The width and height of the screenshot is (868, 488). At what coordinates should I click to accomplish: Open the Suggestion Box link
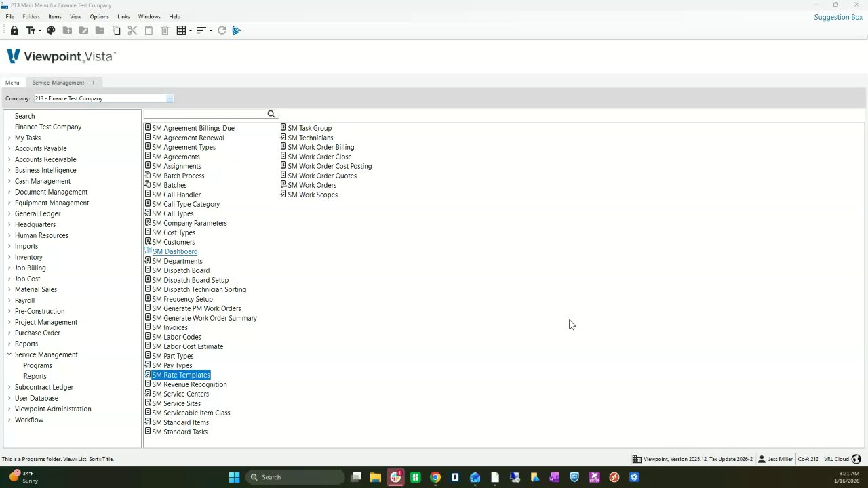pos(838,17)
